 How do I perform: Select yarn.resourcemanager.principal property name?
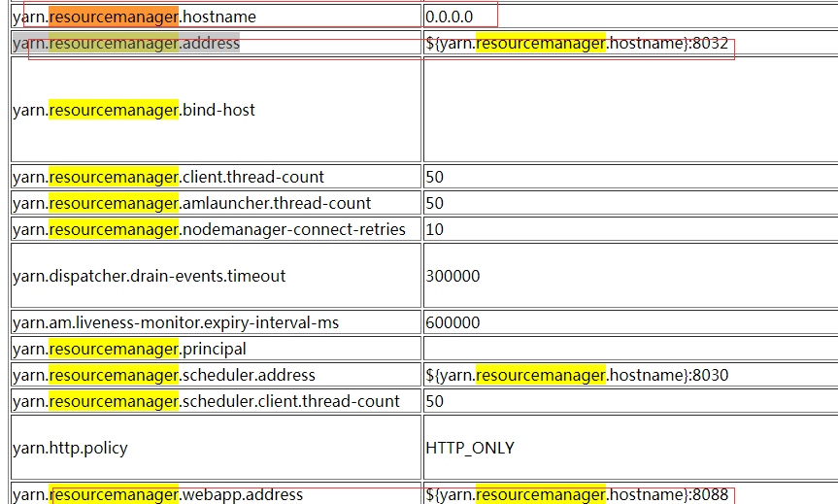[x=129, y=349]
